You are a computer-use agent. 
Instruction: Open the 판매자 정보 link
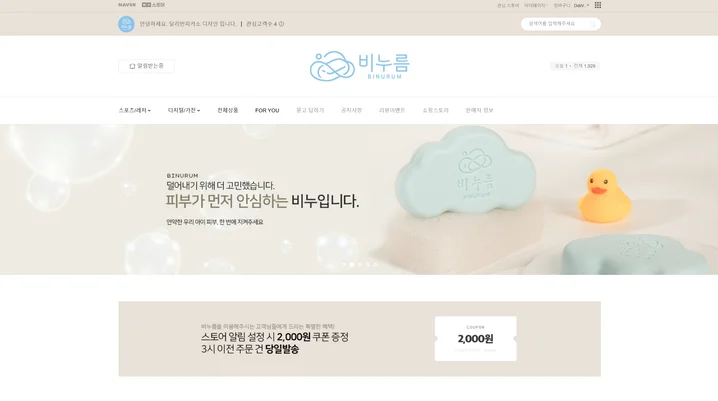479,110
